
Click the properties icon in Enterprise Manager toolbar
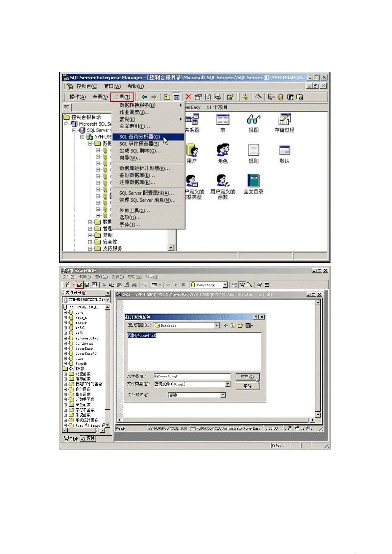click(198, 97)
